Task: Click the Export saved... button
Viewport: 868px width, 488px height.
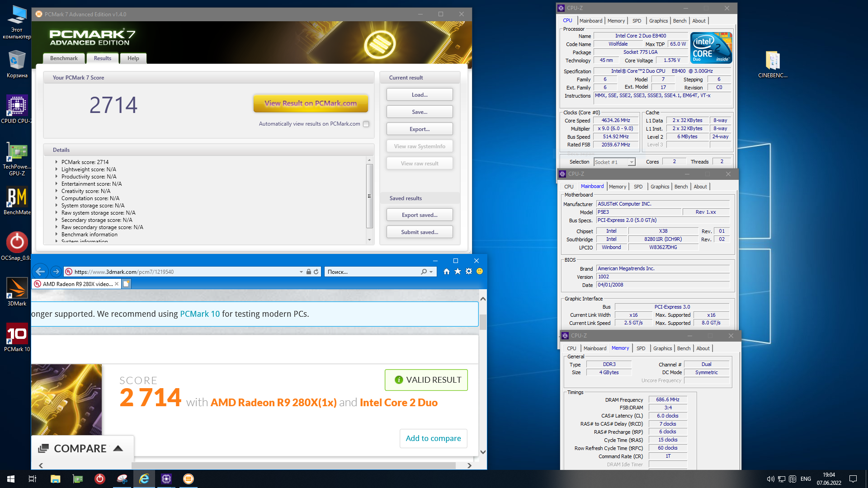Action: tap(420, 215)
